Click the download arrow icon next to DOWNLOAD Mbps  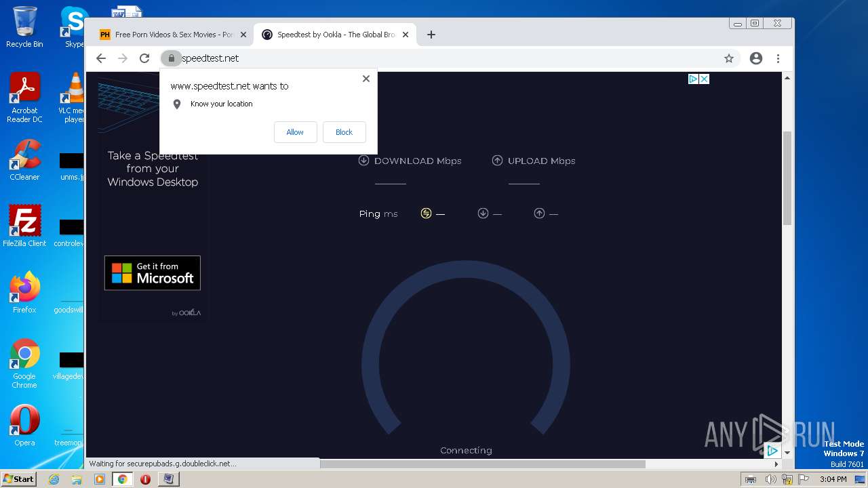click(x=363, y=161)
